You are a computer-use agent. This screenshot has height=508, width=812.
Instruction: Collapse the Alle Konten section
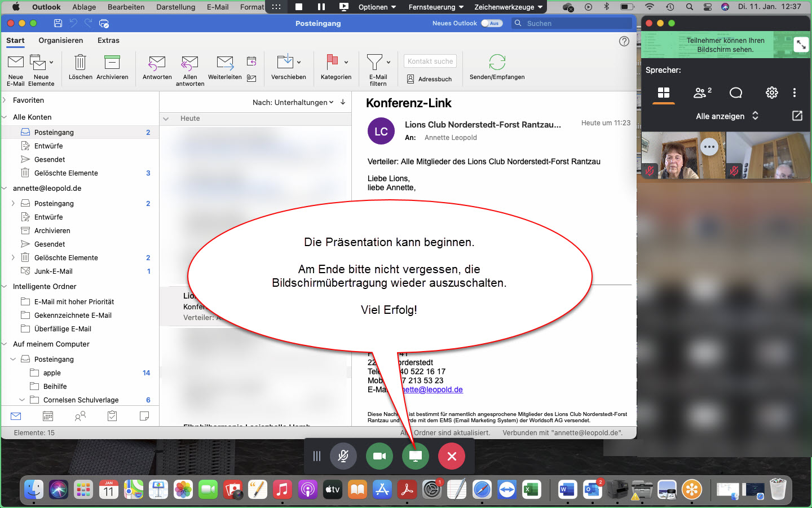tap(5, 117)
